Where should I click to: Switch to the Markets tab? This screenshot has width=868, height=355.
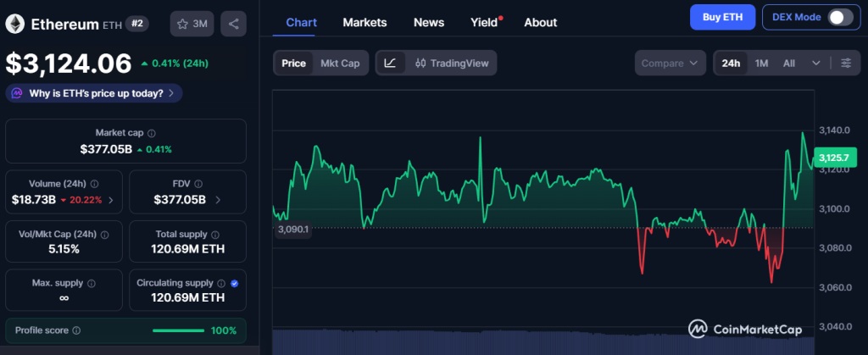tap(364, 23)
